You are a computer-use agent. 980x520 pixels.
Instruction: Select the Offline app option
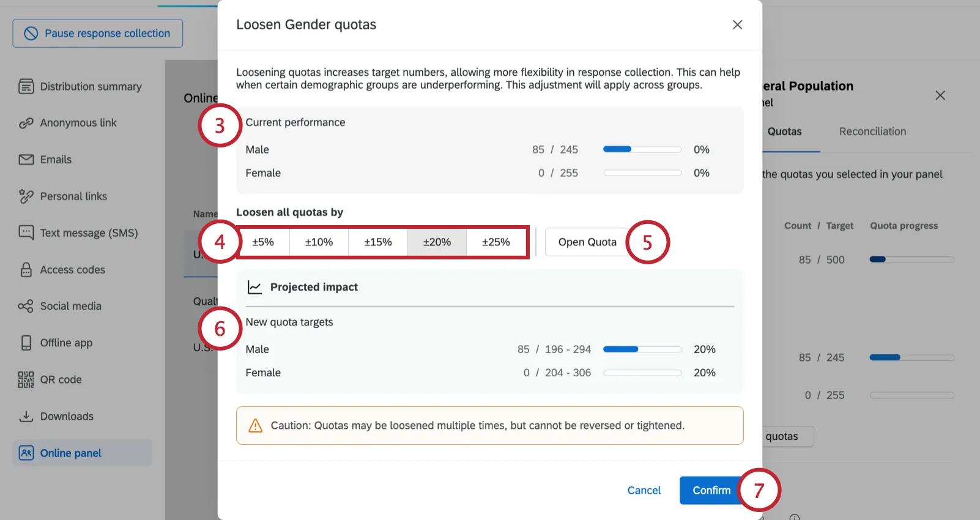[x=65, y=343]
